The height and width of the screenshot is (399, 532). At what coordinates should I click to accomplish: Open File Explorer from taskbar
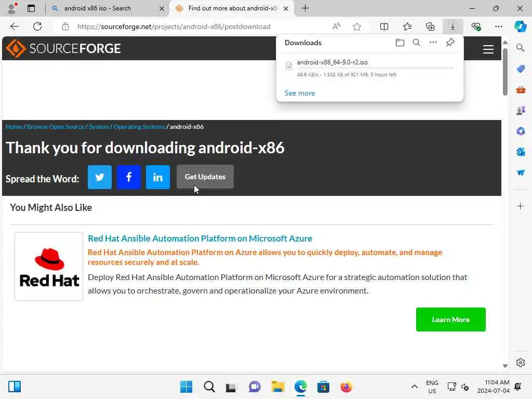277,387
